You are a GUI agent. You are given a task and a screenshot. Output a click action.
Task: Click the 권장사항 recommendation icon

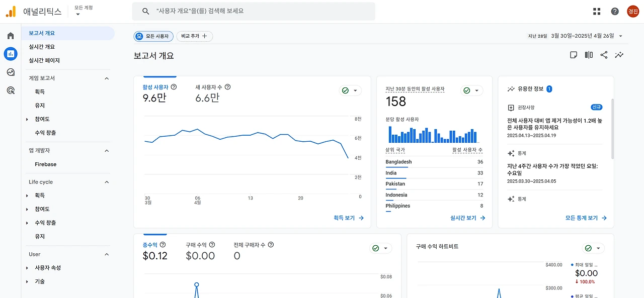coord(511,108)
